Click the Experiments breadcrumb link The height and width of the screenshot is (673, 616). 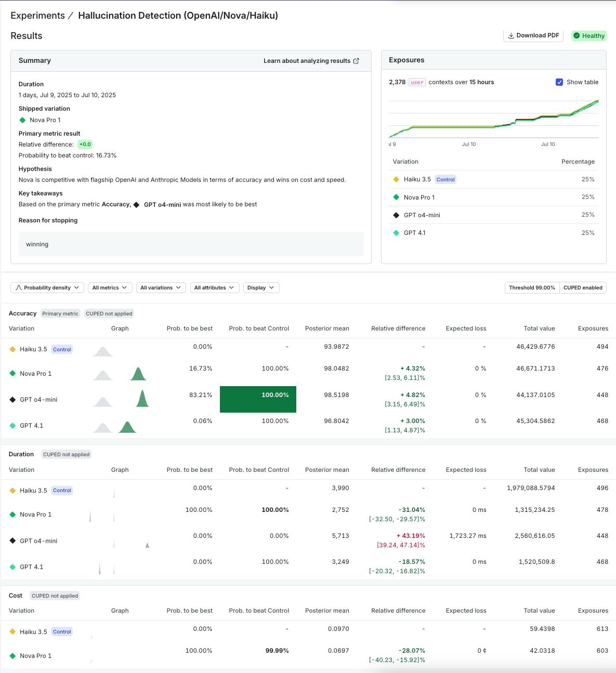coord(37,16)
